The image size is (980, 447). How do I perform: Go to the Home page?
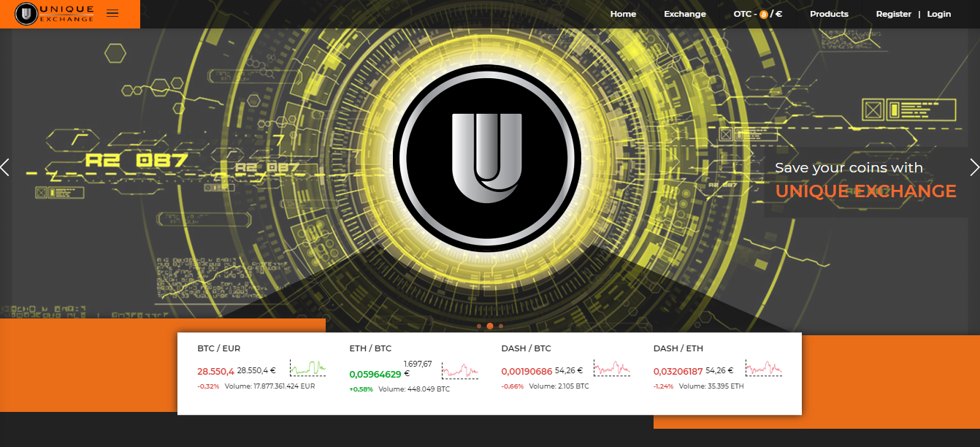pos(623,14)
